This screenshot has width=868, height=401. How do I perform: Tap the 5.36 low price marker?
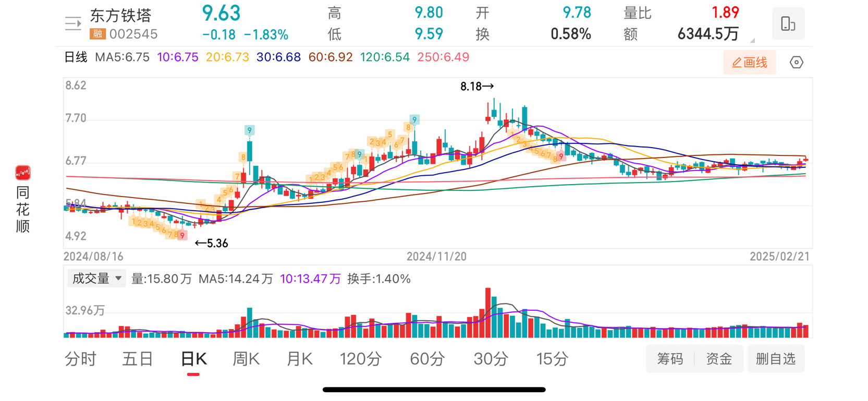pos(211,243)
